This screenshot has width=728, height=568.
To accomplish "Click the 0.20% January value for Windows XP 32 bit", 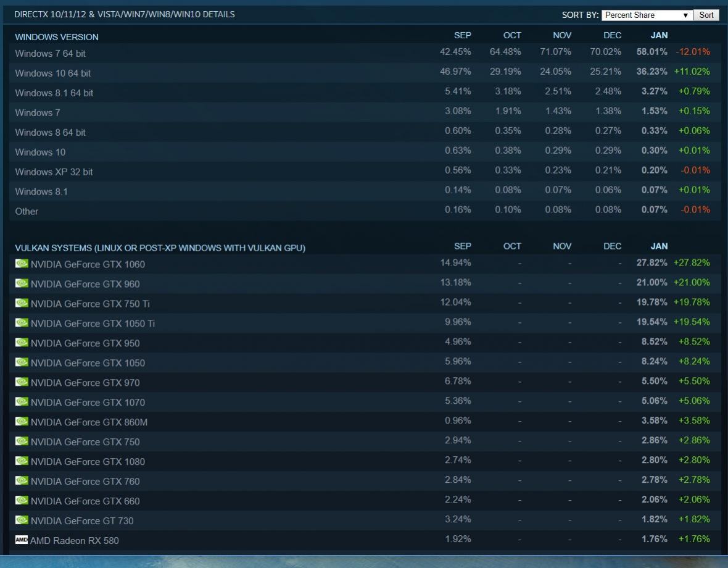I will tap(654, 170).
